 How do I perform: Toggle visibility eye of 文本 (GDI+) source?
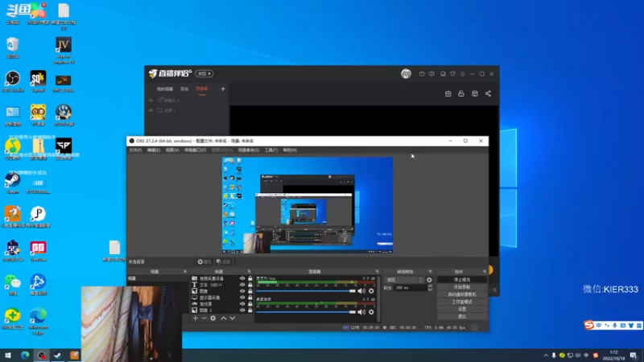pos(242,285)
